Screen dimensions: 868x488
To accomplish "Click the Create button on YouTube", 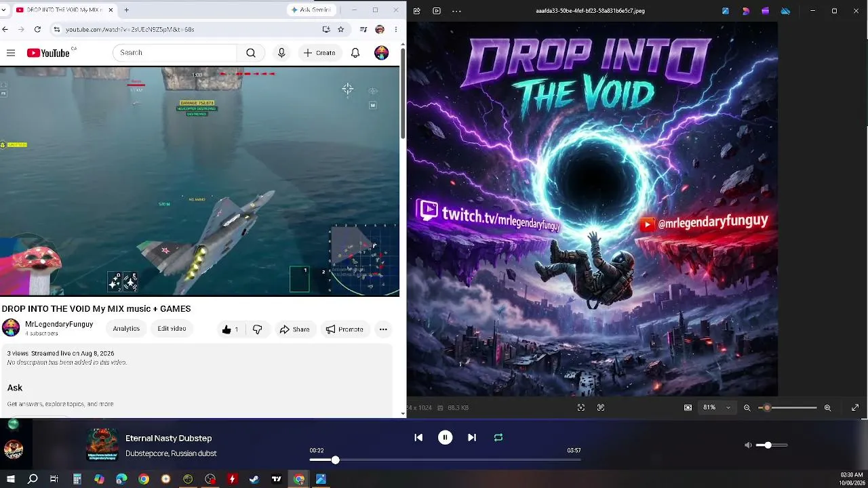I will point(319,53).
